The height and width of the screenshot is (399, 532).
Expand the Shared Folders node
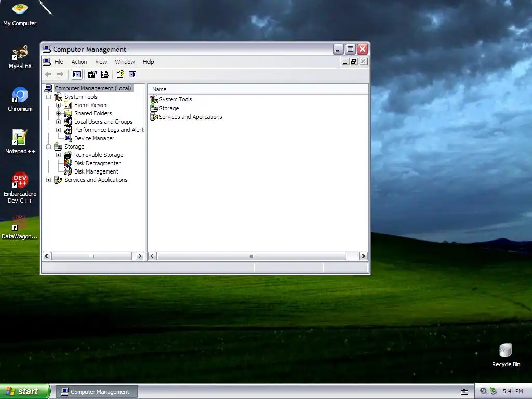(58, 113)
